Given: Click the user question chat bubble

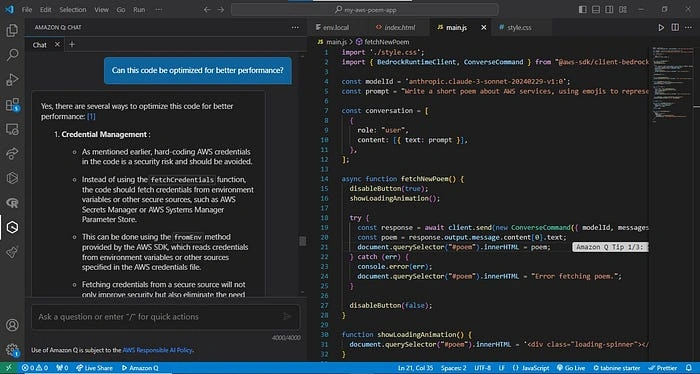Looking at the screenshot, I should 198,71.
